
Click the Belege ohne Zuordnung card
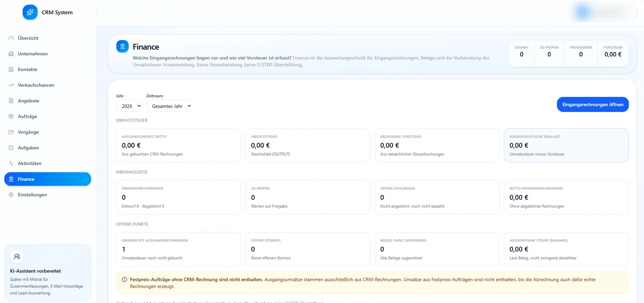tap(437, 249)
